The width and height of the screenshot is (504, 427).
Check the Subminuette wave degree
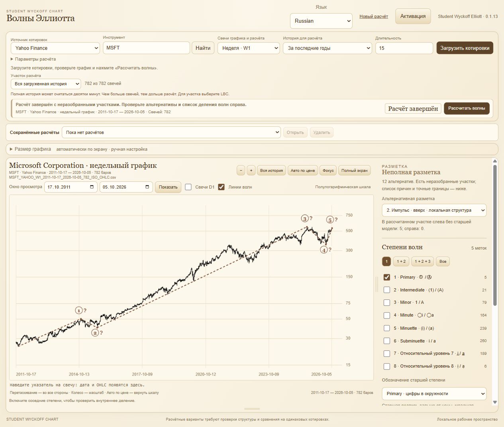(386, 341)
